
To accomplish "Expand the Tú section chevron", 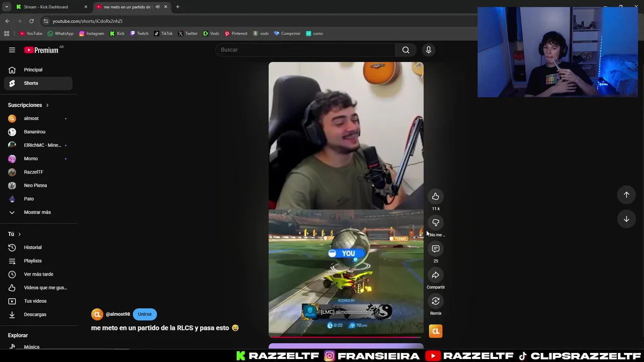I will click(20, 234).
